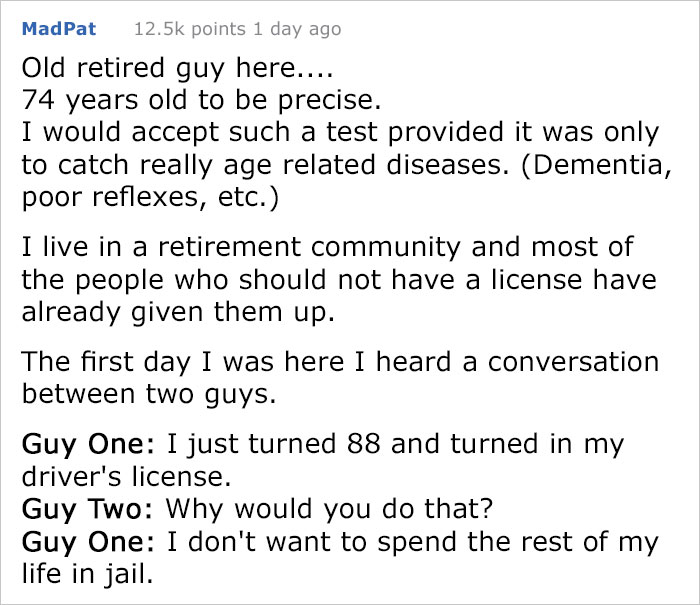This screenshot has width=700, height=605.
Task: Click the text 'already given them up.'
Action: point(178,312)
